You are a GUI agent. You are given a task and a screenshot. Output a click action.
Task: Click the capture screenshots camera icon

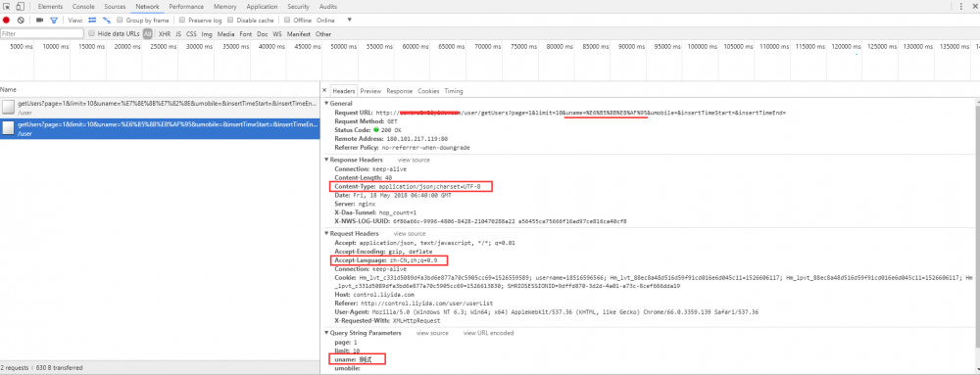39,20
